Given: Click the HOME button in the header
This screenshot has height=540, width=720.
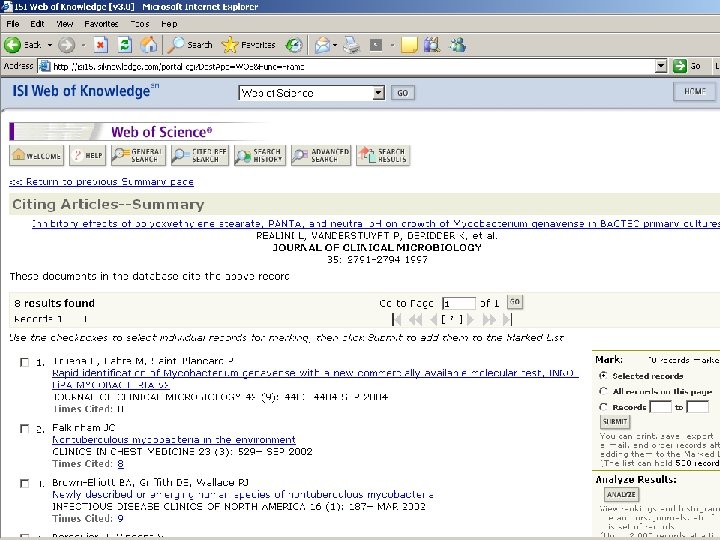Looking at the screenshot, I should (694, 91).
